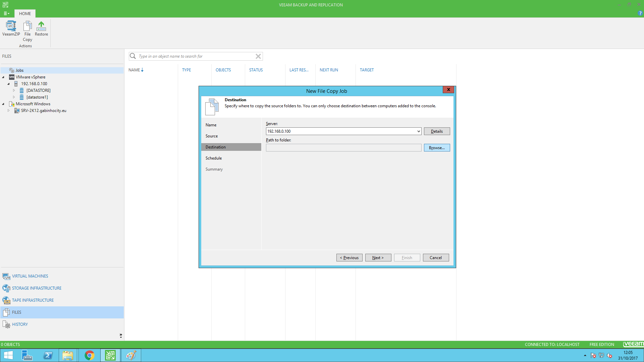Click the VeeamZIP ribbon icon
This screenshot has height=362, width=644.
point(11,28)
